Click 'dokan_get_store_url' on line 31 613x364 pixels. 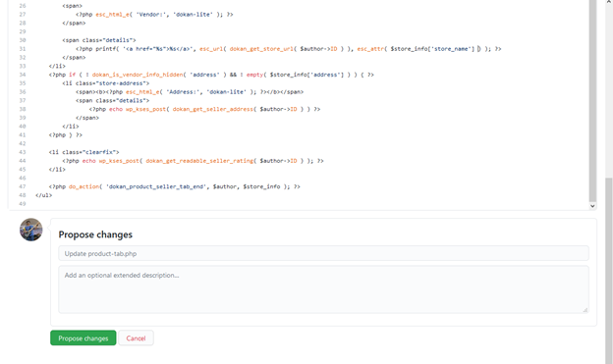tap(261, 49)
